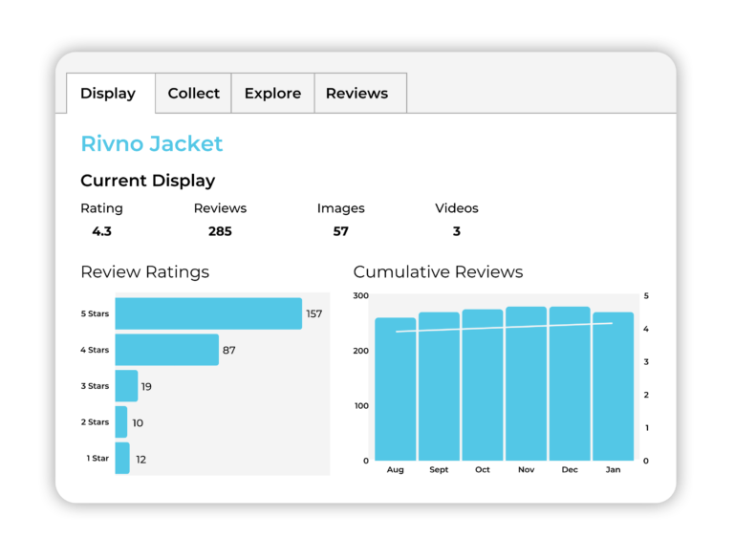Click the Aug bar in Cumulative Reviews
The height and width of the screenshot is (560, 734).
395,392
